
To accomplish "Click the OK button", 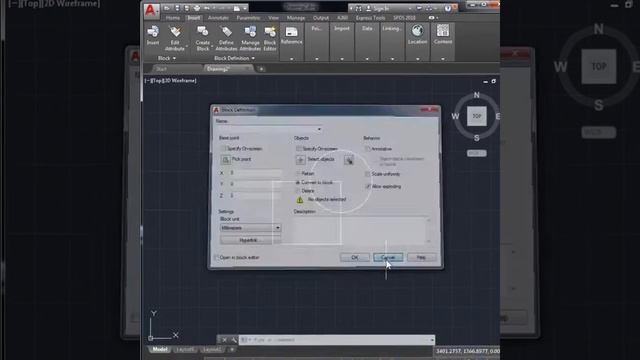I will [x=355, y=258].
